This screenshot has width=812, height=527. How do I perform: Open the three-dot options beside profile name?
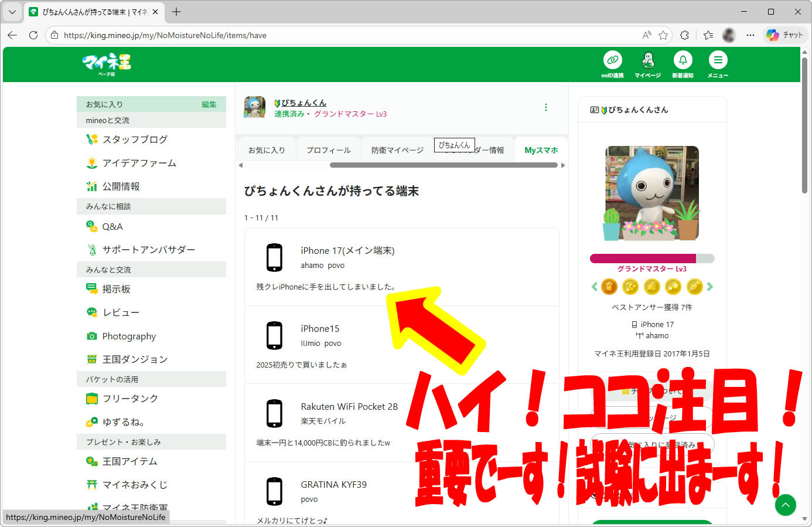[546, 107]
